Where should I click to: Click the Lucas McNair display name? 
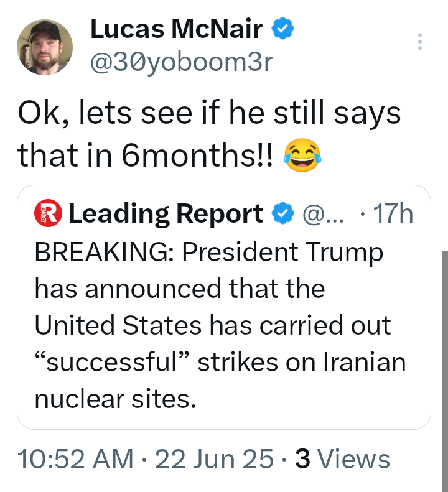click(x=177, y=29)
